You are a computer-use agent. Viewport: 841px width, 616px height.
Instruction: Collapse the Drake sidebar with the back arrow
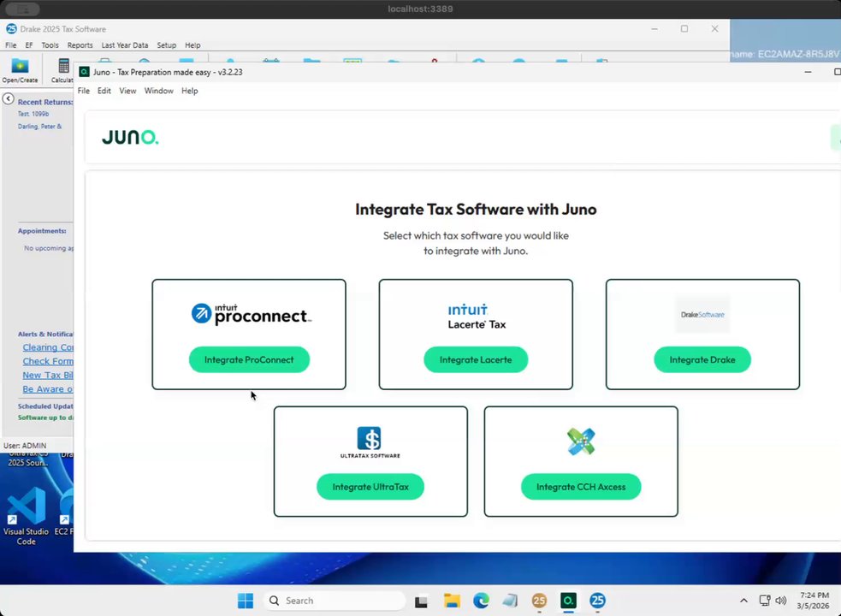coord(8,98)
